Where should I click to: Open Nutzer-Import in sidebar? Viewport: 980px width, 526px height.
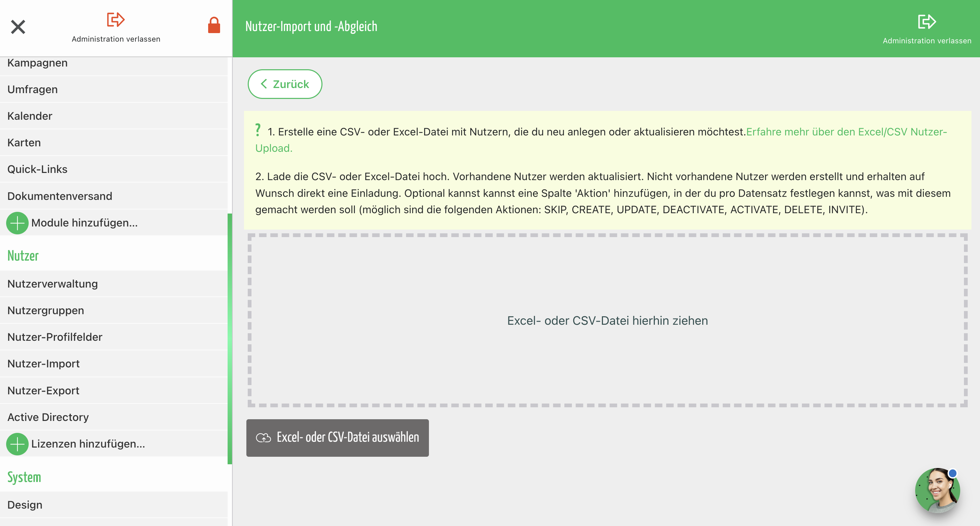114,364
